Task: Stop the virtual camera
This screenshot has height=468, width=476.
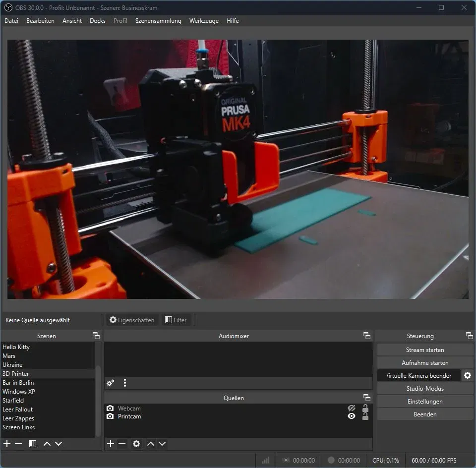Action: point(418,375)
